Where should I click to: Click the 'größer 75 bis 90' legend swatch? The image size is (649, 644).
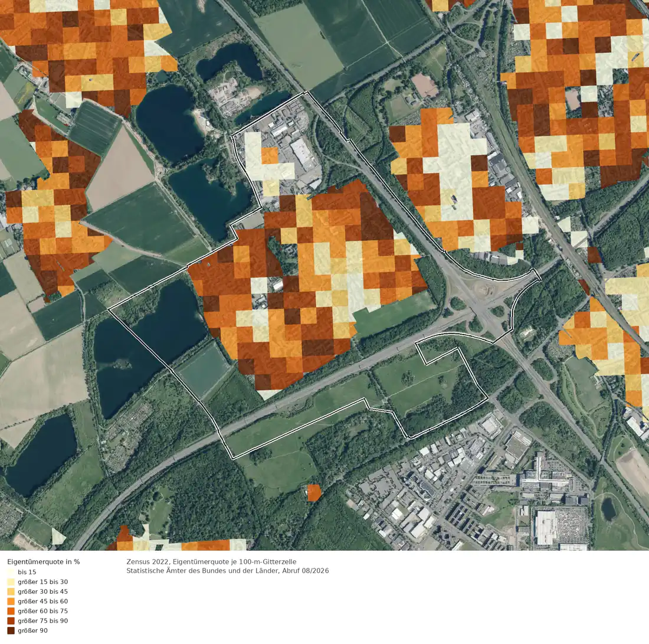11,621
